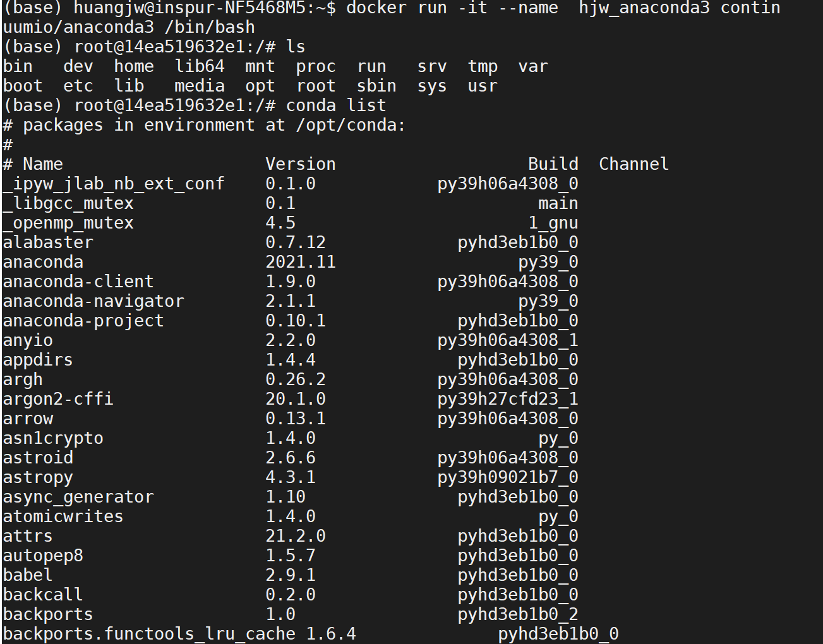Click the sbin directory entry

point(376,86)
